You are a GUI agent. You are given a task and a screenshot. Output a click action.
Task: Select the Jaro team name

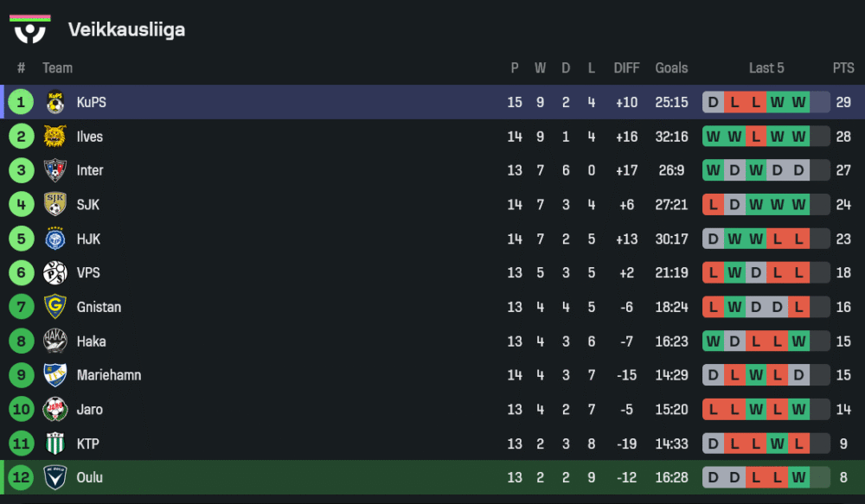coord(89,410)
